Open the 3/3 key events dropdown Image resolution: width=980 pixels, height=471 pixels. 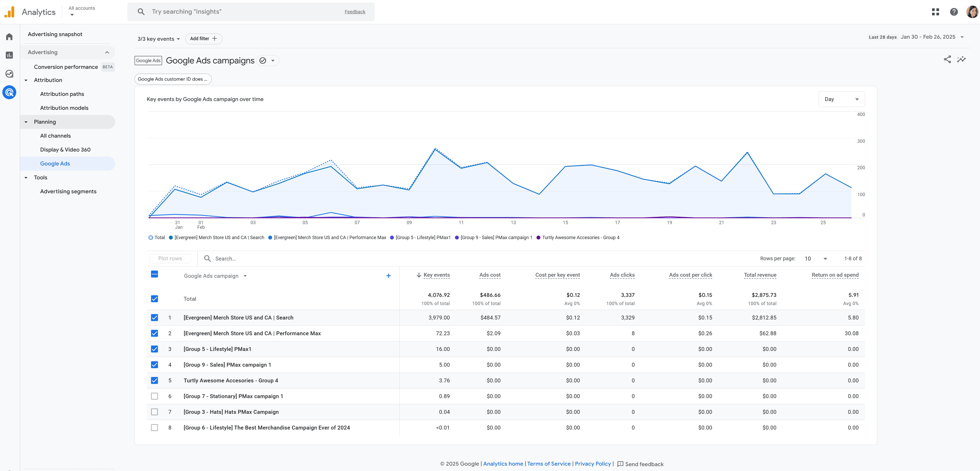click(159, 39)
